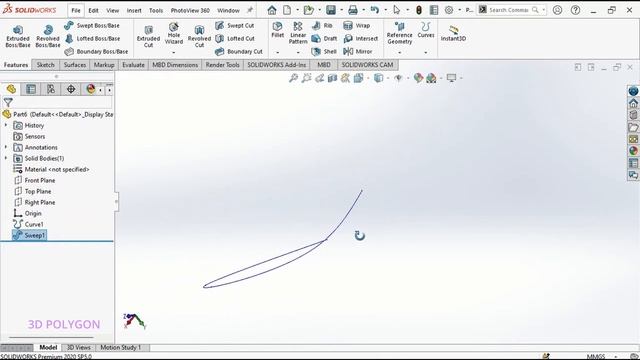Select Front Plane in the tree
This screenshot has width=640, height=360.
(x=34, y=180)
